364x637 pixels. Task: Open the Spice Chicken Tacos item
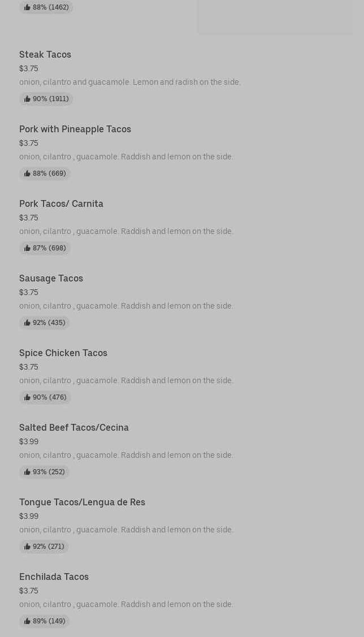pyautogui.click(x=63, y=353)
